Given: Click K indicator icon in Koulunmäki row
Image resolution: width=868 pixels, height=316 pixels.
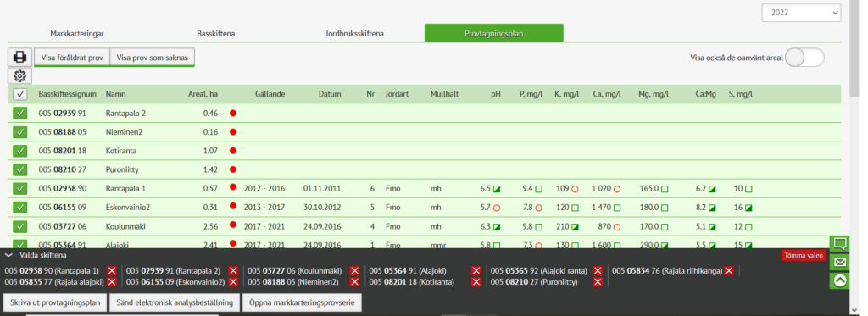Looking at the screenshot, I should (x=576, y=227).
